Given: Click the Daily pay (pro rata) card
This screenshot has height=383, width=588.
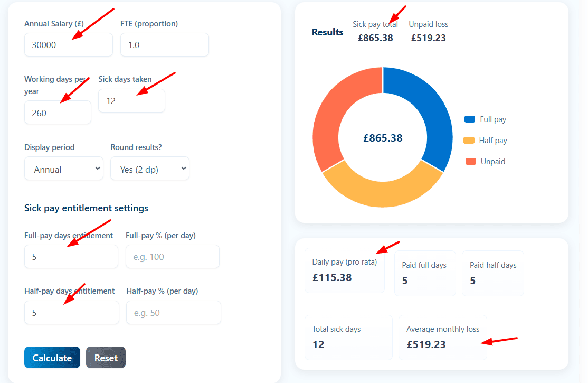Looking at the screenshot, I should pos(344,270).
